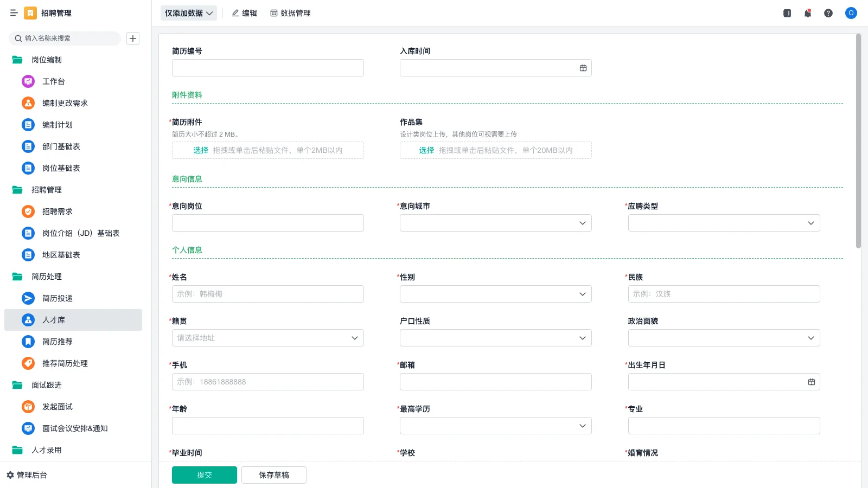Screen dimensions: 868x488
Task: Expand the 仅添加数据 dropdown
Action: tap(188, 12)
